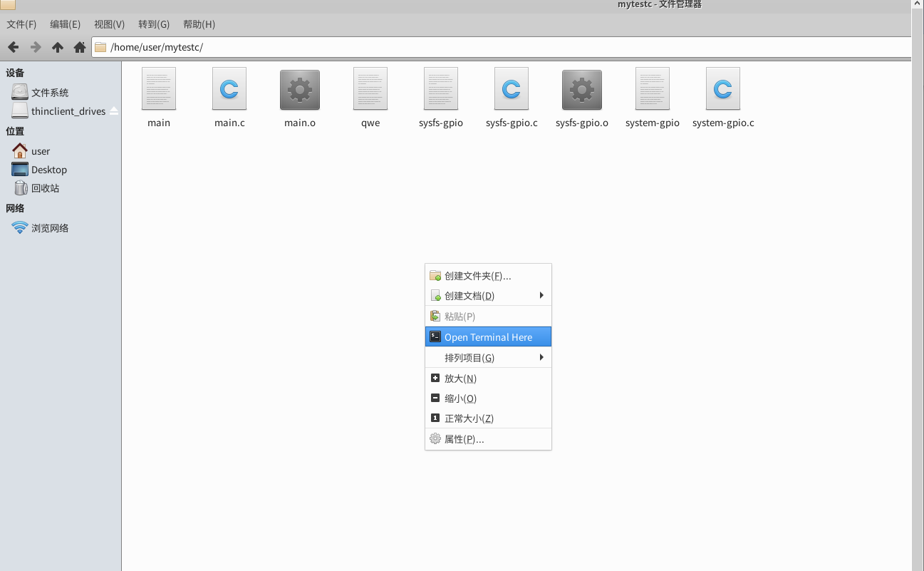Open the 视图(V) menu

coord(109,24)
